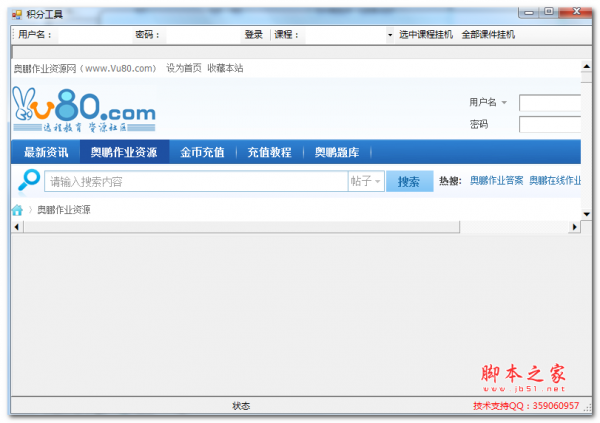Open the 奥鹏题库 navigation tab
The width and height of the screenshot is (600, 423).
click(x=337, y=152)
